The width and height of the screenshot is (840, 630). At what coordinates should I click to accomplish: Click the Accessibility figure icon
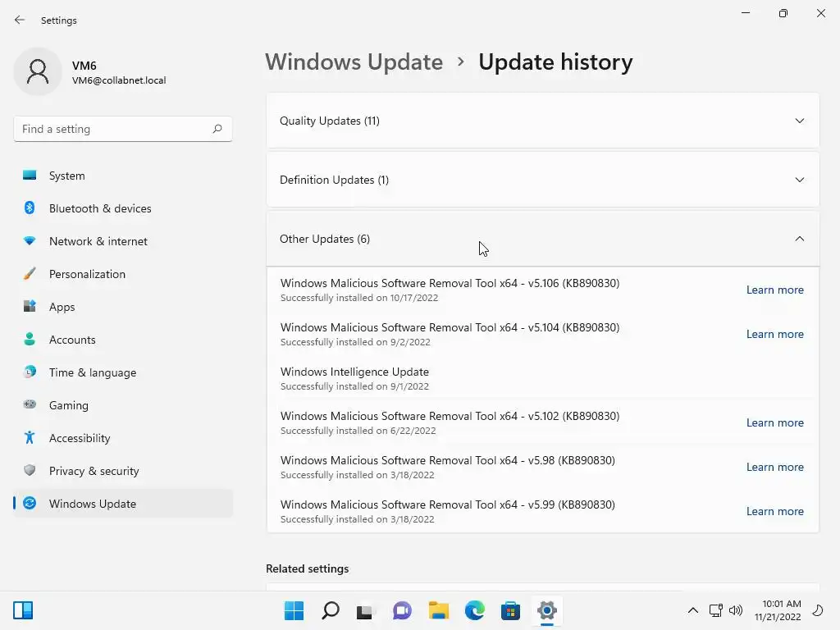(30, 438)
